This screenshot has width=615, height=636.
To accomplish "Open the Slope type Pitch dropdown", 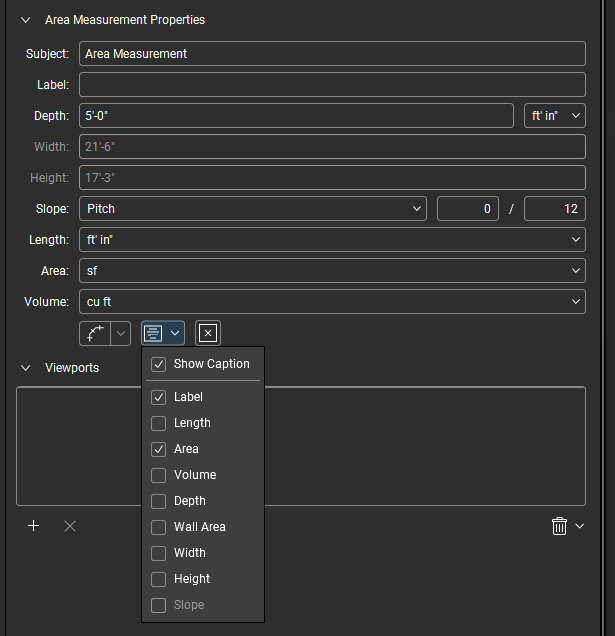I will pyautogui.click(x=253, y=209).
